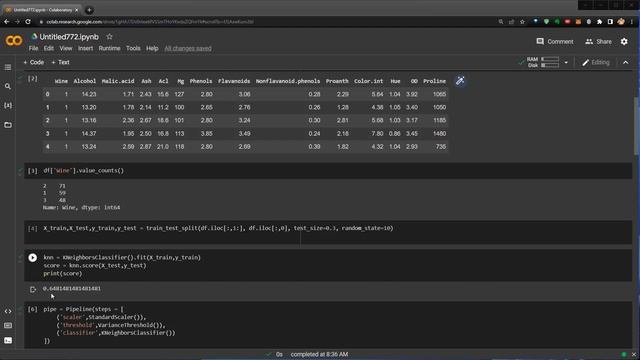The height and width of the screenshot is (360, 640).
Task: Add a new Code cell
Action: click(33, 62)
